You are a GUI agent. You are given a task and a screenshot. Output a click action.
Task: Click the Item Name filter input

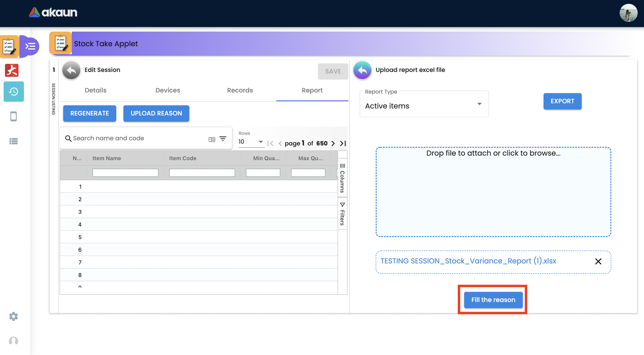[125, 173]
